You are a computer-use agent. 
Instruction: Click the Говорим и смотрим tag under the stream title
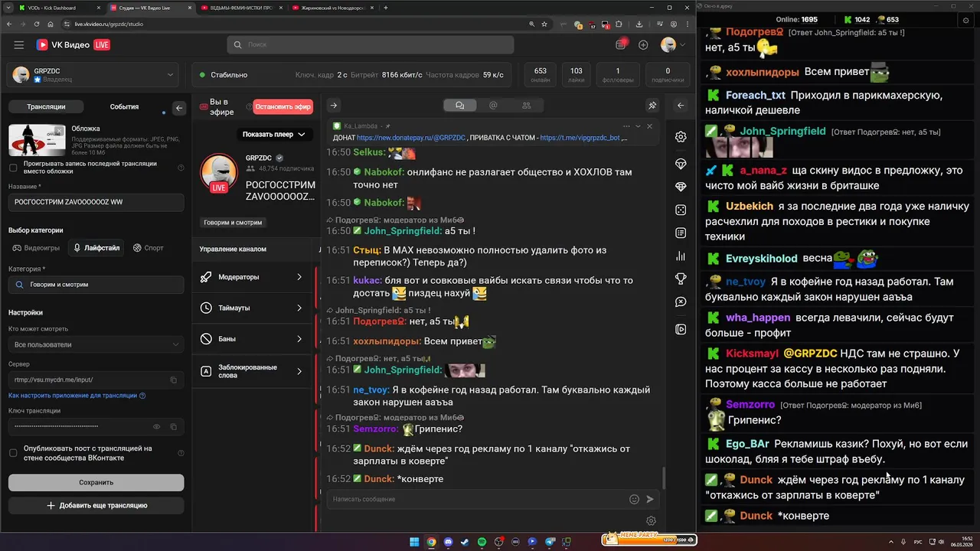point(233,223)
